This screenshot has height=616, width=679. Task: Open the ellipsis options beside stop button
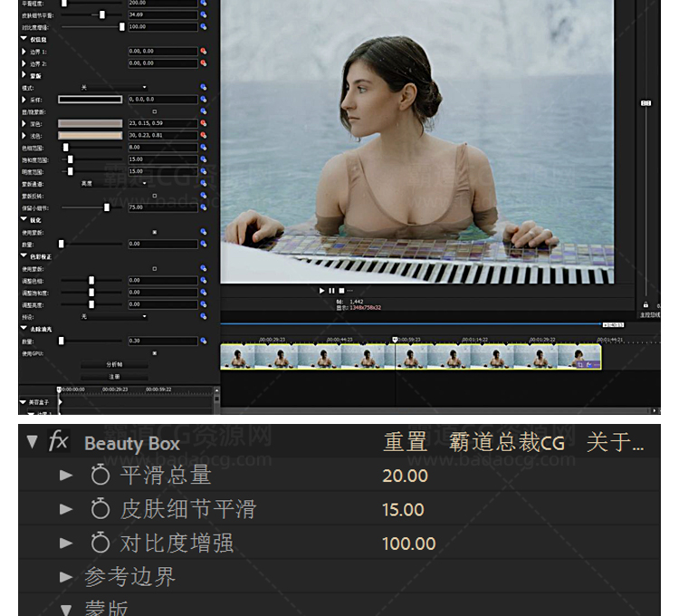tap(349, 291)
